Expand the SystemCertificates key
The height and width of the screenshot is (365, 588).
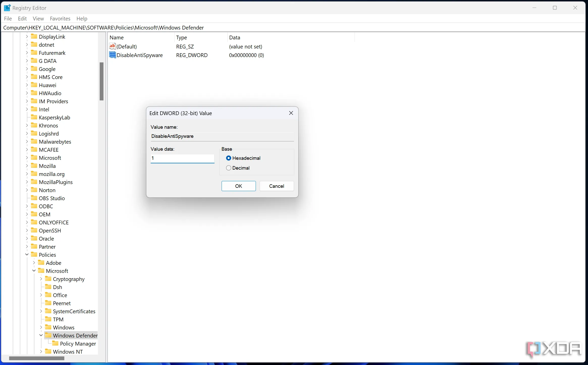tap(41, 311)
